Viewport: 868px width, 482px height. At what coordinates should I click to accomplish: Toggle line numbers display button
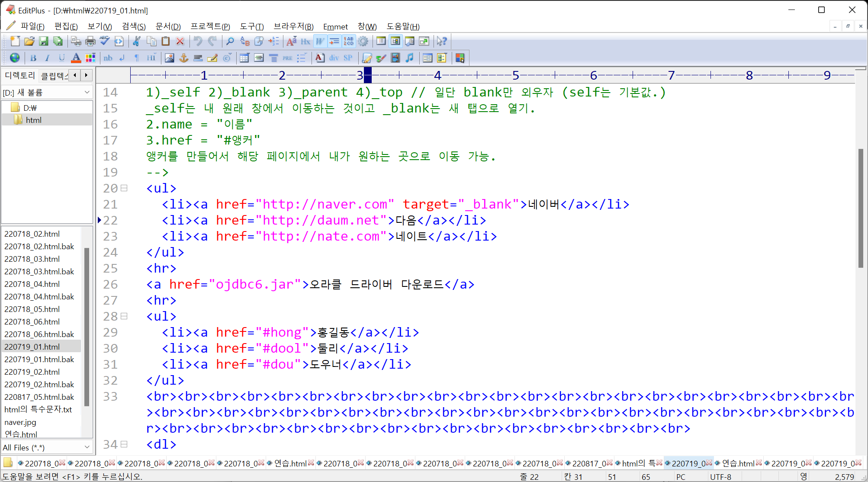[348, 41]
